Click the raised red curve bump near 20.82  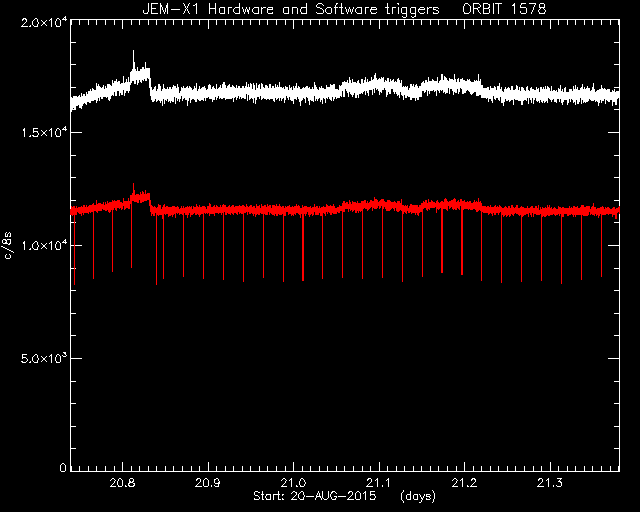coord(140,197)
